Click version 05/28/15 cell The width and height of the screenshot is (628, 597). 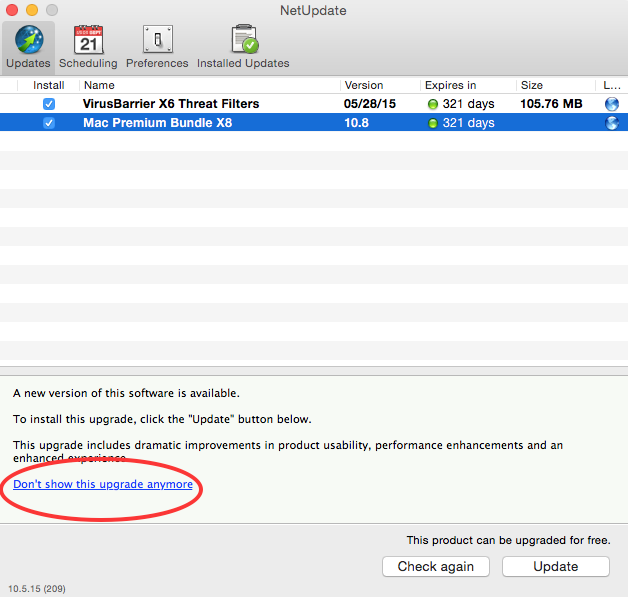pos(370,104)
